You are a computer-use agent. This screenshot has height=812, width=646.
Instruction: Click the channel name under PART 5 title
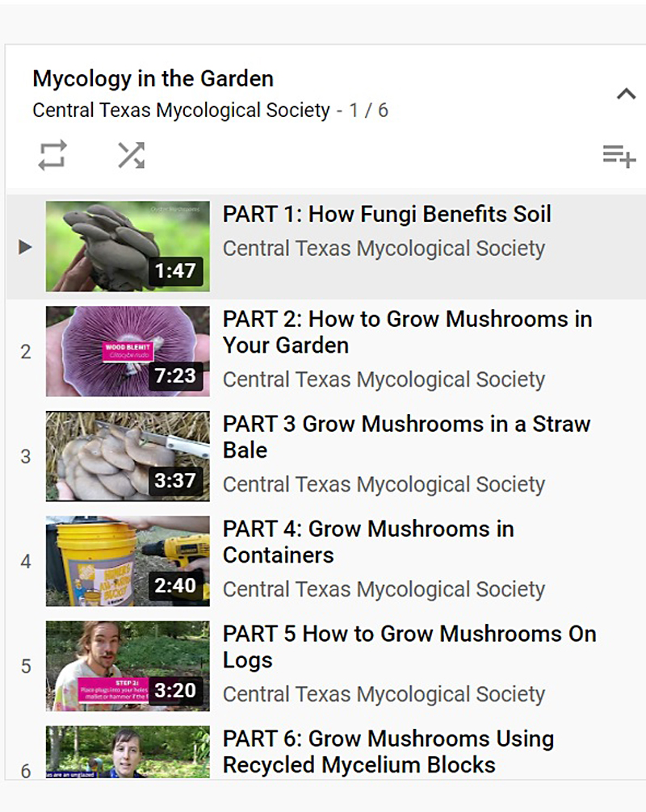click(x=384, y=694)
